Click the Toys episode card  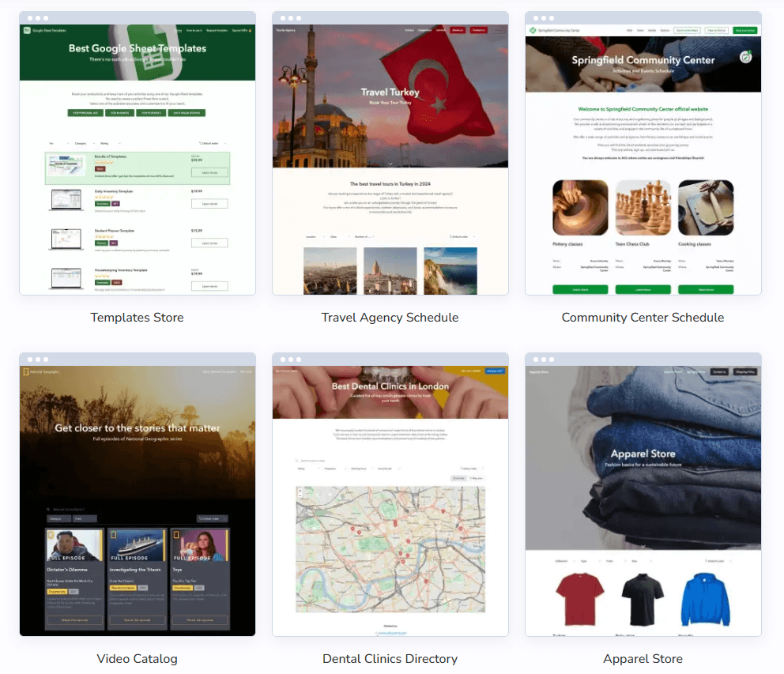tap(200, 578)
